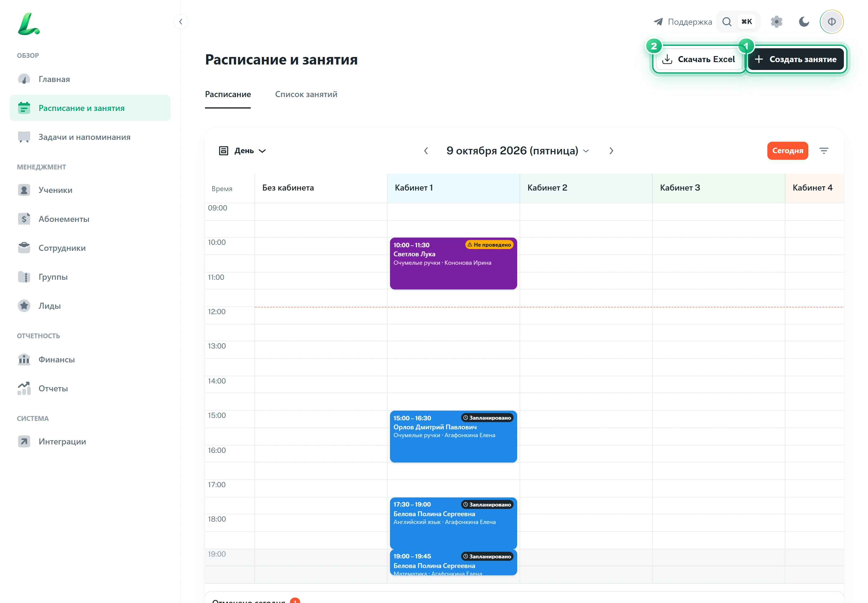Click the Сегодня button
This screenshot has width=868, height=603.
pos(788,151)
